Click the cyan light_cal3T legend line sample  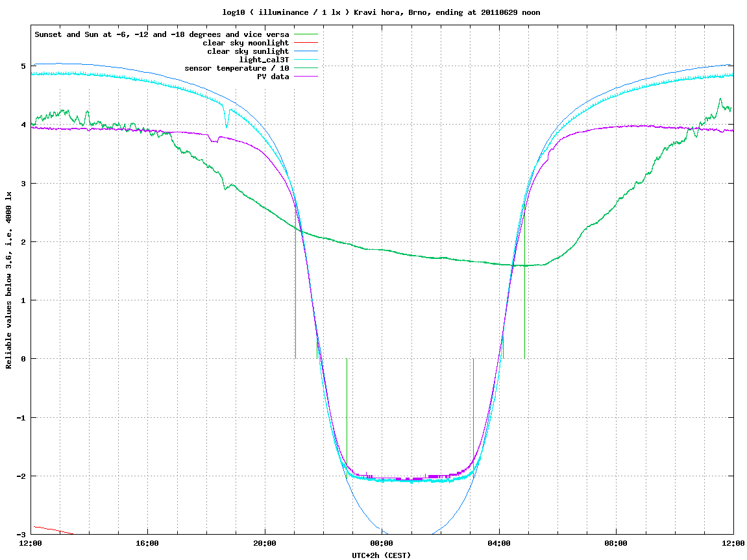coord(306,60)
